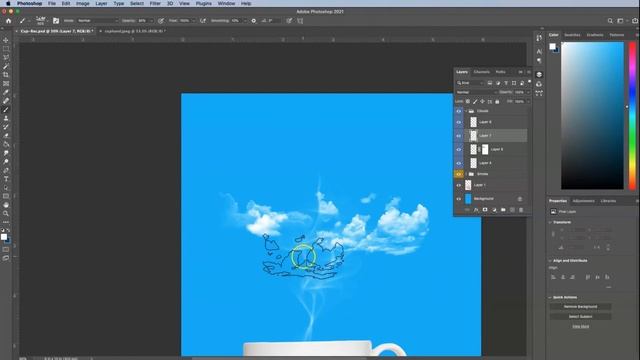Lock image pixels brush icon
This screenshot has height=360, width=640.
(475, 101)
